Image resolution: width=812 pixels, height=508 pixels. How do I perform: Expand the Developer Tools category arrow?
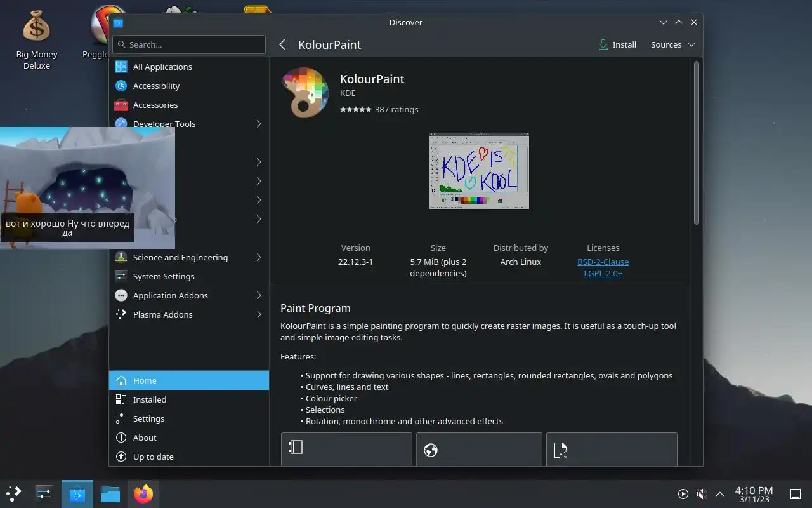pyautogui.click(x=259, y=124)
